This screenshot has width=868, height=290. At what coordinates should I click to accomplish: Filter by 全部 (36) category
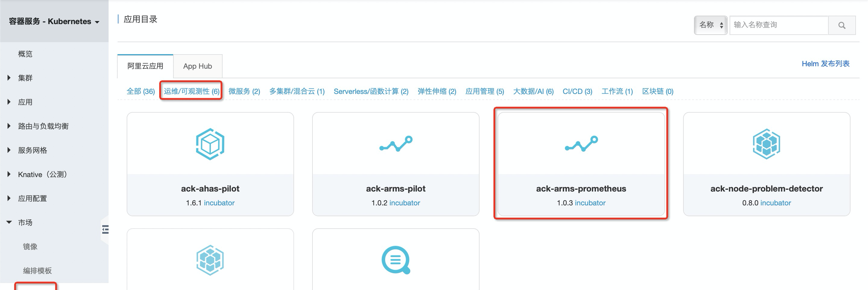point(141,91)
